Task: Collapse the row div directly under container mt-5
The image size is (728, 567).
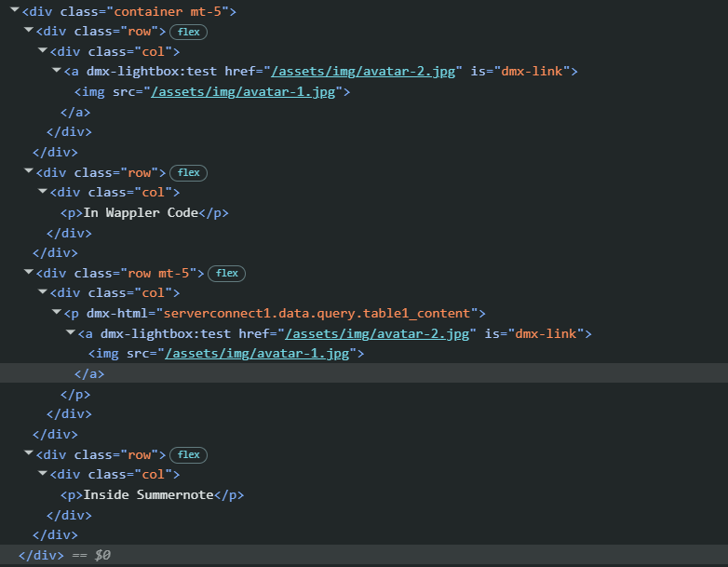Action: (29, 30)
